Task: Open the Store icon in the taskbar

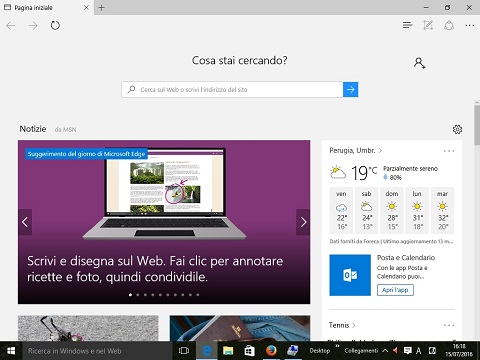Action: click(250, 351)
